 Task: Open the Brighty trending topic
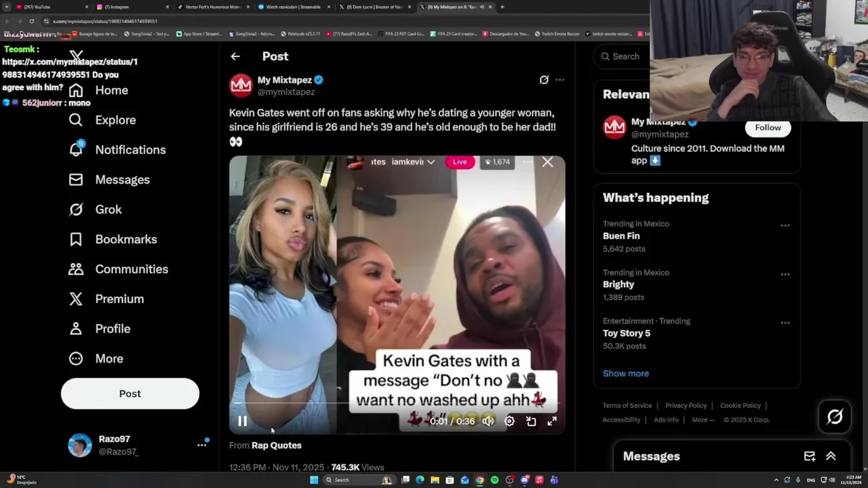pos(618,285)
